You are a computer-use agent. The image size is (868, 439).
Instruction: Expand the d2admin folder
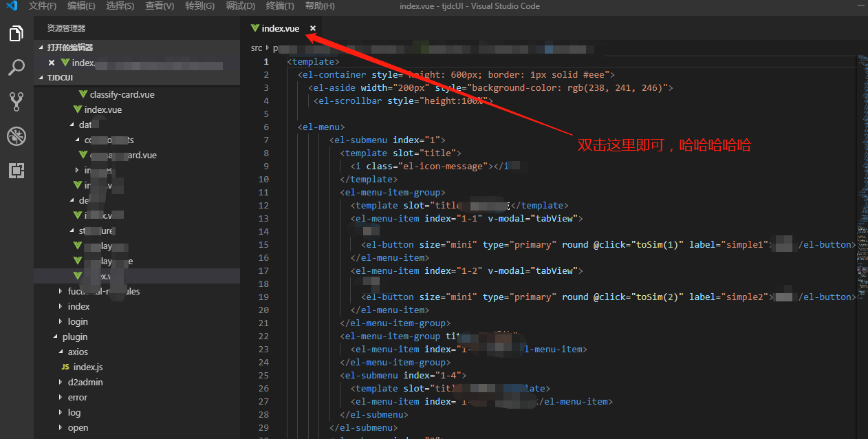(137, 382)
